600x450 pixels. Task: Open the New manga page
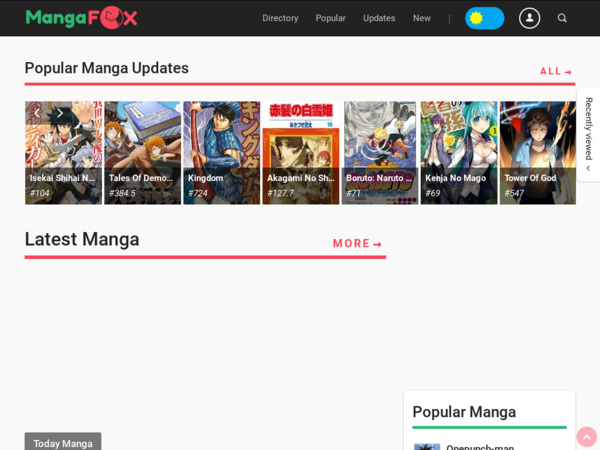tap(422, 18)
